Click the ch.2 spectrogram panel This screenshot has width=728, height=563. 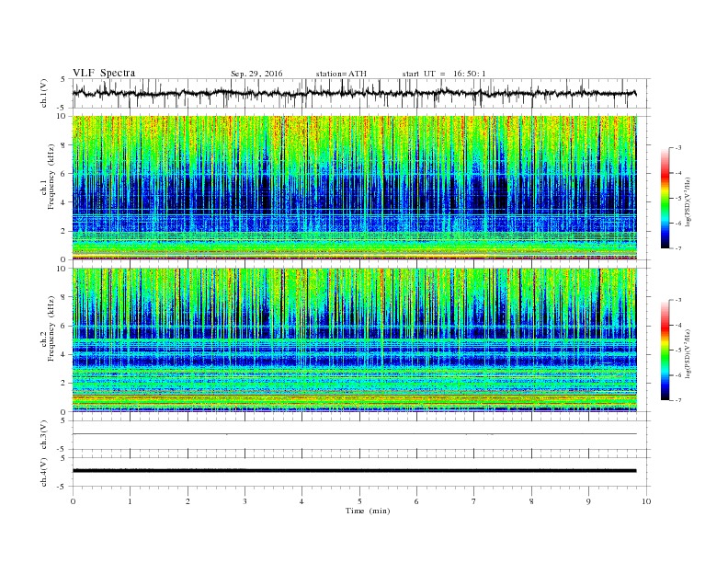(354, 340)
